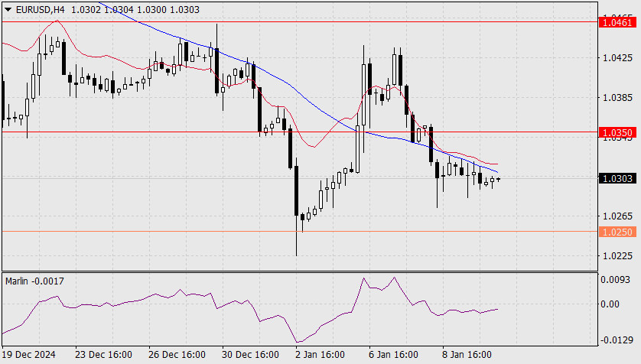641x364 pixels.
Task: Select the red 1.0461 price level label
Action: pyautogui.click(x=617, y=22)
